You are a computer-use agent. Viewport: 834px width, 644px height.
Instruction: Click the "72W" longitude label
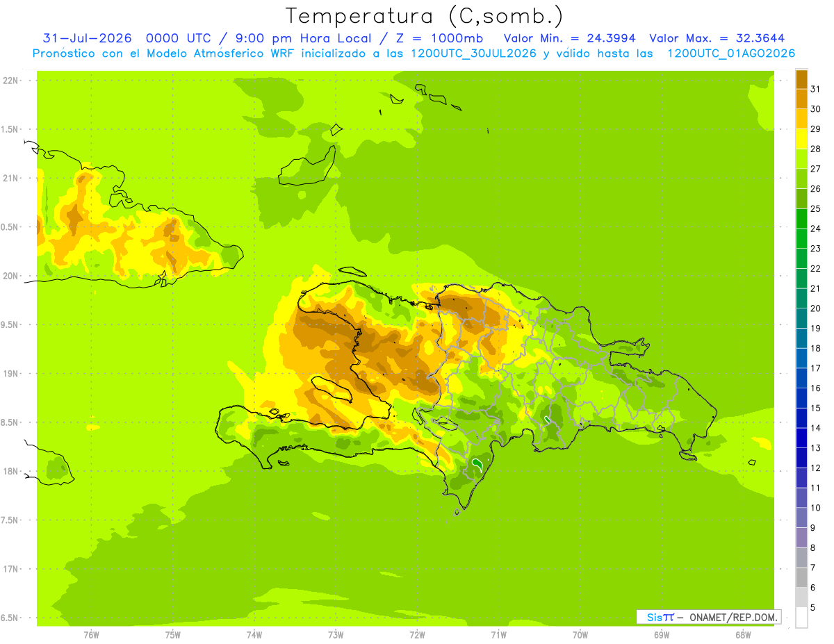[x=417, y=635]
